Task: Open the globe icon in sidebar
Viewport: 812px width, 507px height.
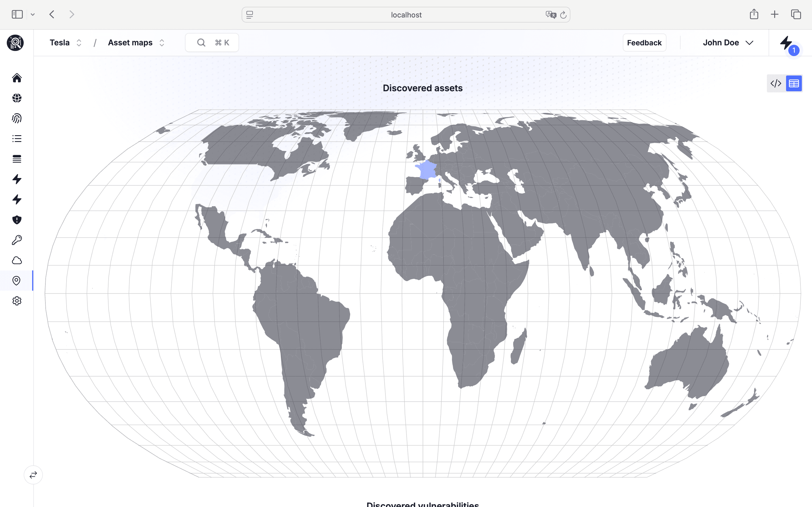Action: (17, 98)
